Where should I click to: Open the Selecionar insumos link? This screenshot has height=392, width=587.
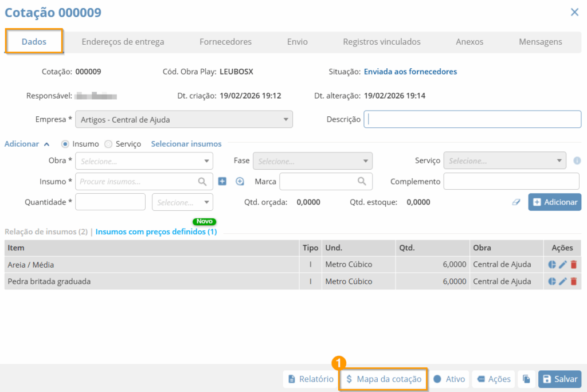click(x=186, y=144)
